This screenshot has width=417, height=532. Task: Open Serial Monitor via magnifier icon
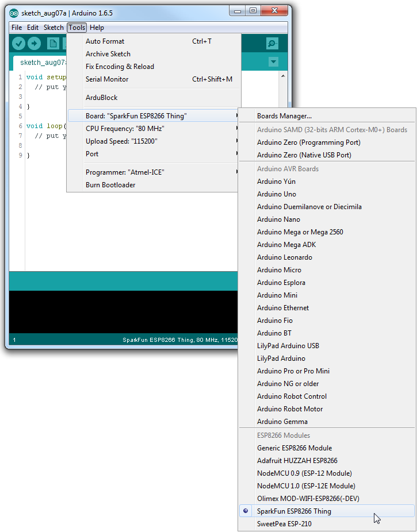click(x=272, y=44)
